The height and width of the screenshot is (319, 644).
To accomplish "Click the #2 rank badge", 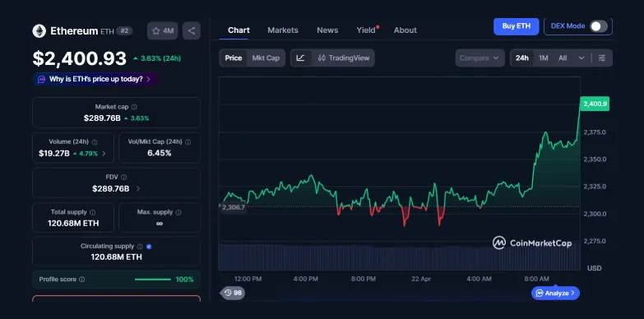I will [124, 30].
